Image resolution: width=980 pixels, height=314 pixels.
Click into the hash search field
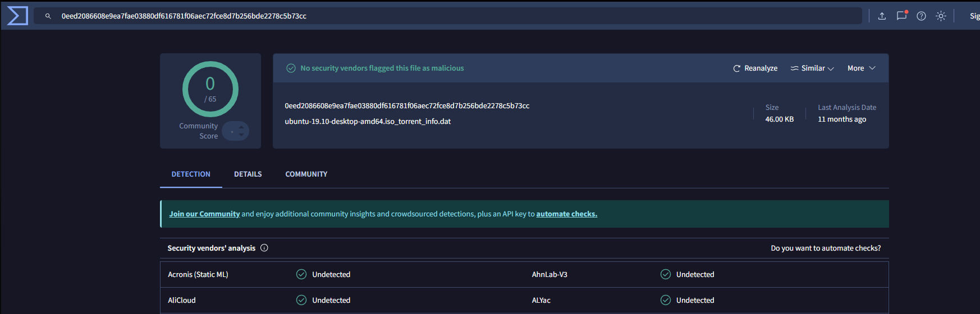449,16
